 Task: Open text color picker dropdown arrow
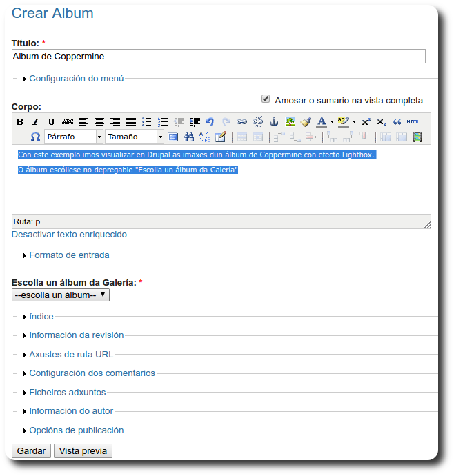pos(332,122)
